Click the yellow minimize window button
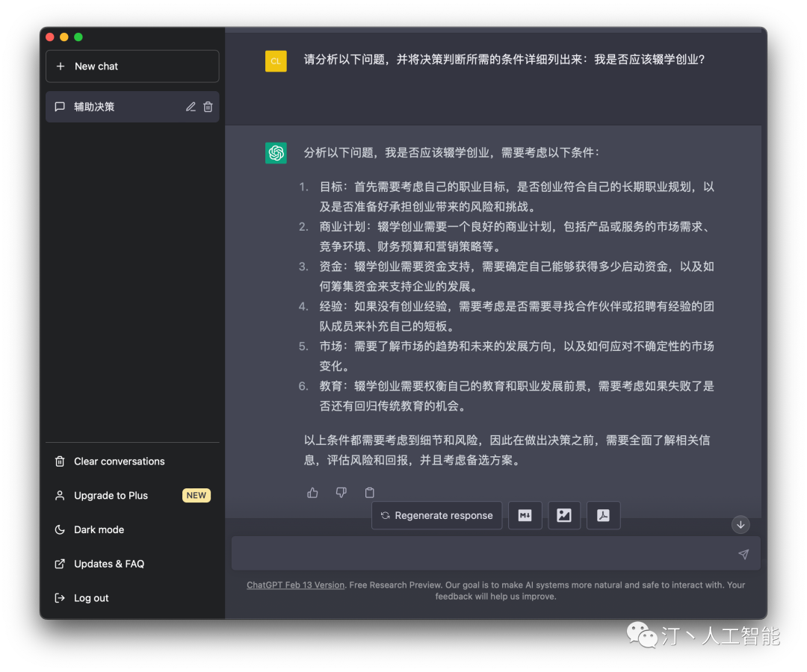This screenshot has width=807, height=672. pos(64,37)
